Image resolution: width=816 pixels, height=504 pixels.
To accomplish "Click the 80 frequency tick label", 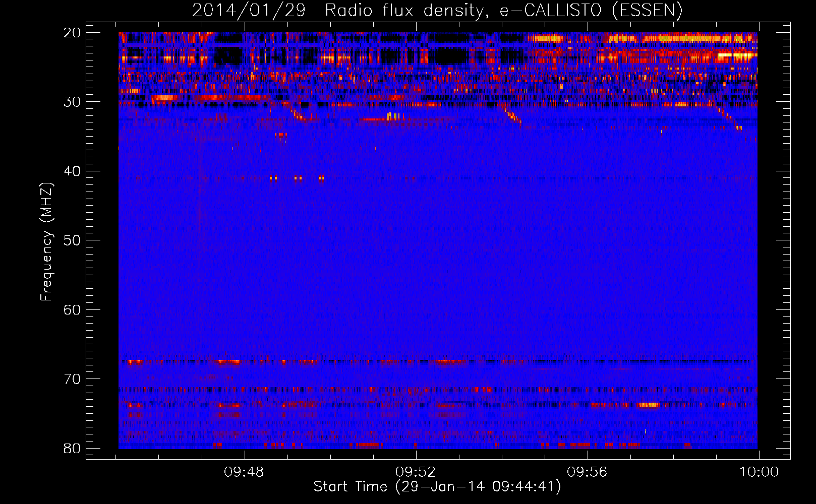I will click(x=72, y=449).
